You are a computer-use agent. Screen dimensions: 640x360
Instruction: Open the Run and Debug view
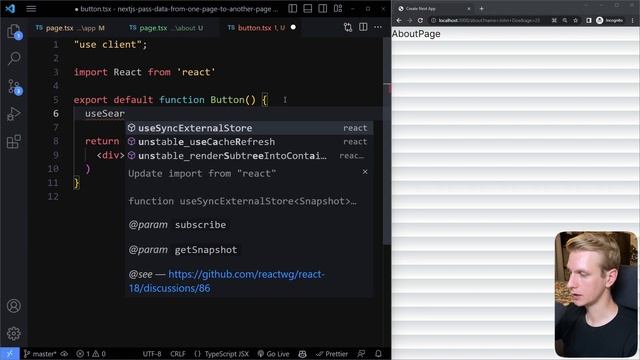(14, 114)
